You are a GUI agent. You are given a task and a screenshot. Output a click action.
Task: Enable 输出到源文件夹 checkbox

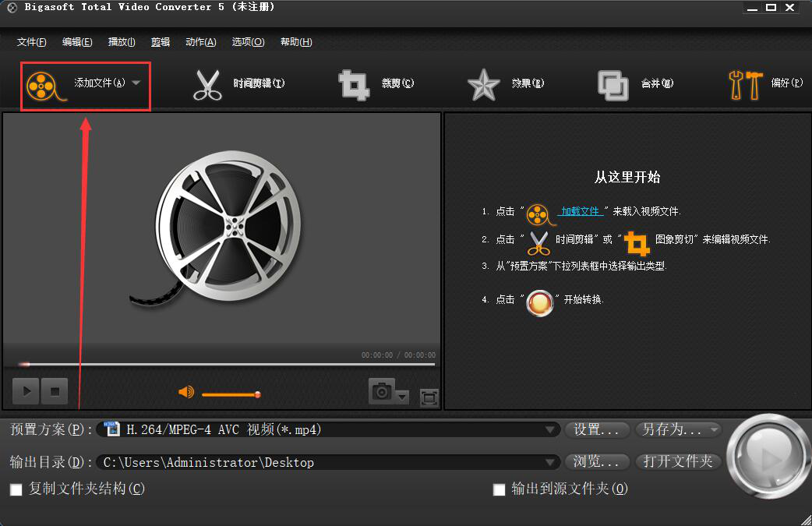(499, 489)
